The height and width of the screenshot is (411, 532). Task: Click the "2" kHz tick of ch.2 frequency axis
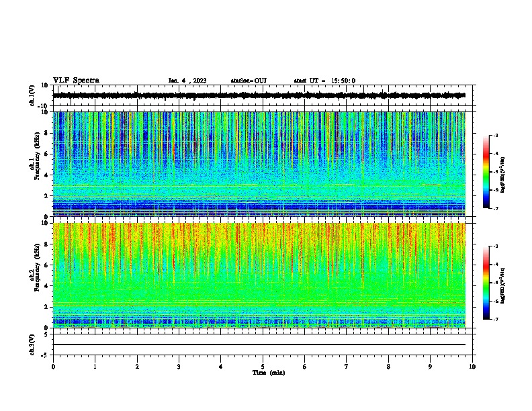tap(46, 307)
